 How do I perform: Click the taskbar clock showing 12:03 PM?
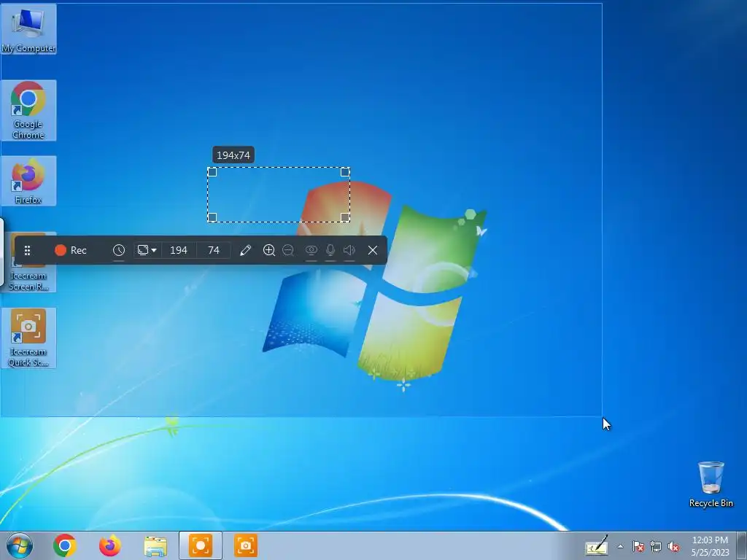coord(711,546)
